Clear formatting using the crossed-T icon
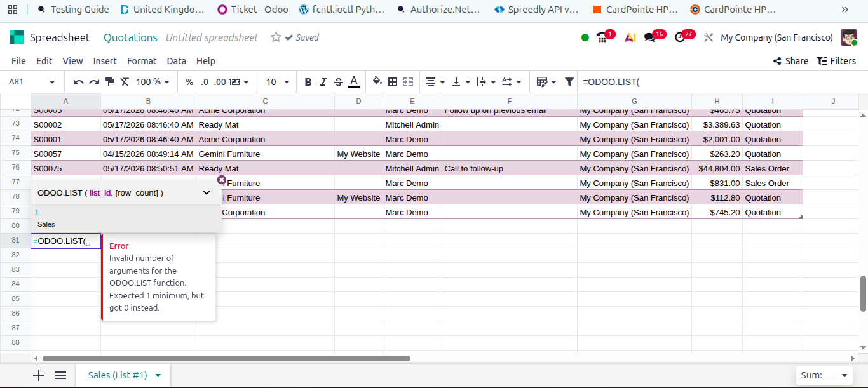Viewport: 868px width, 388px height. 125,82
